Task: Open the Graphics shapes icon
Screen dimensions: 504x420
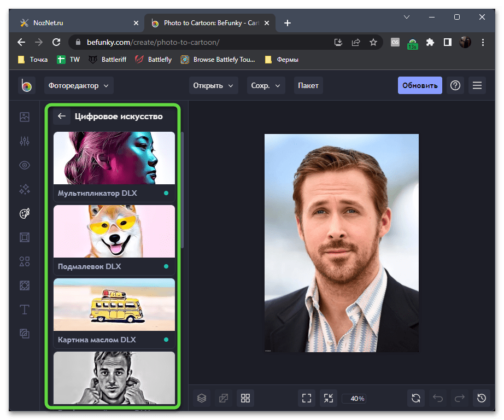Action: tap(25, 261)
